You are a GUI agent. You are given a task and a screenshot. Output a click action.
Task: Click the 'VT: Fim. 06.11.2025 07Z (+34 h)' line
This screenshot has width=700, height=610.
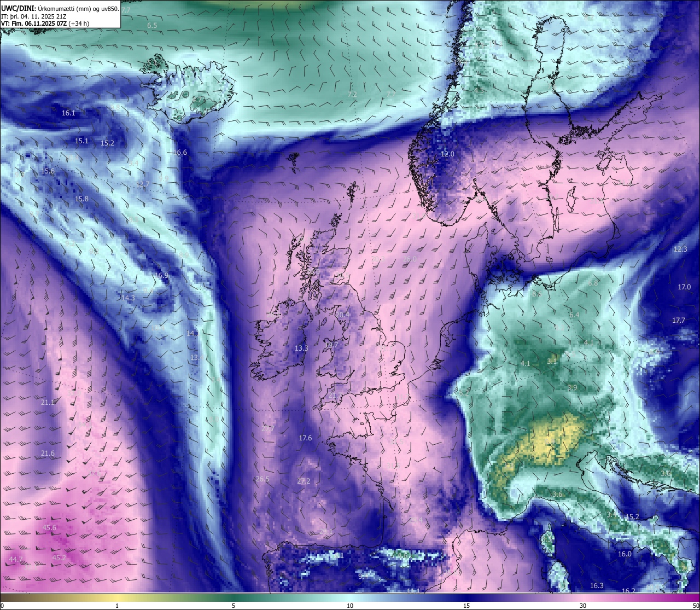[46, 24]
